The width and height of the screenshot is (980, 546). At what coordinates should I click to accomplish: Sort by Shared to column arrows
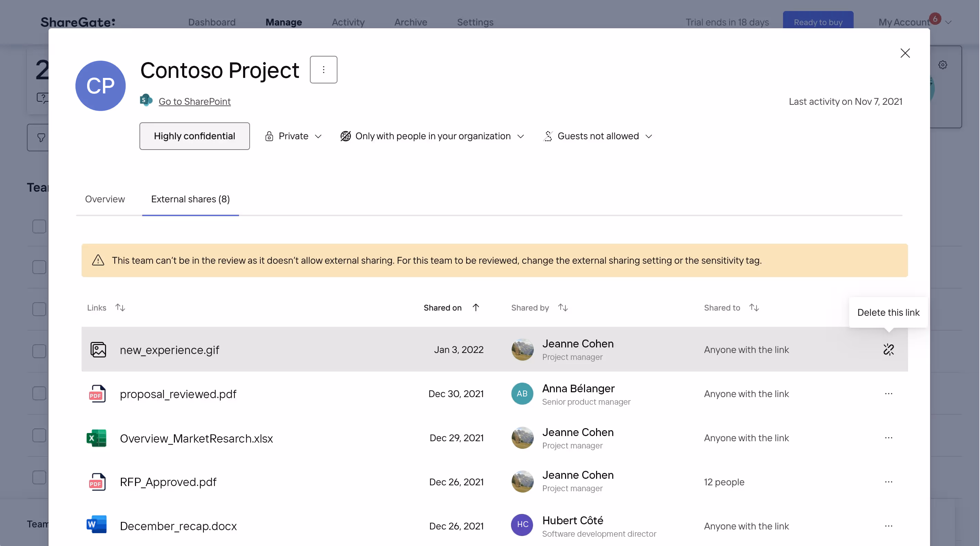coord(754,307)
